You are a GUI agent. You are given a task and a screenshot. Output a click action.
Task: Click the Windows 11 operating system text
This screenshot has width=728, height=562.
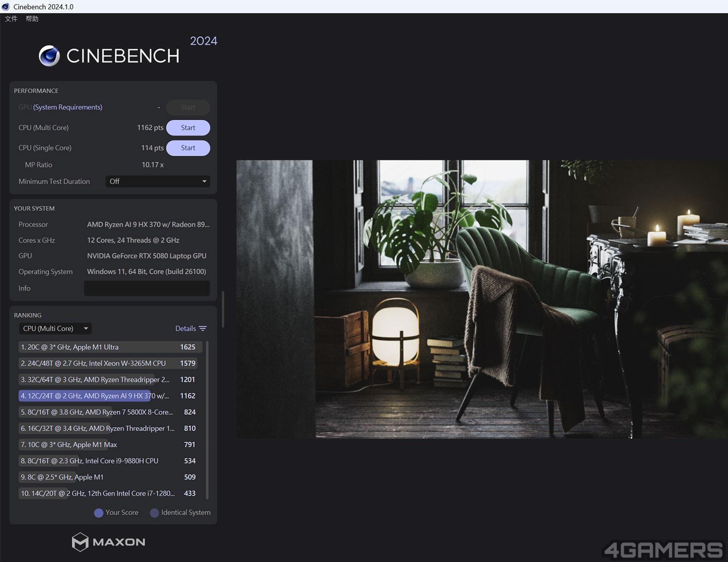point(147,271)
